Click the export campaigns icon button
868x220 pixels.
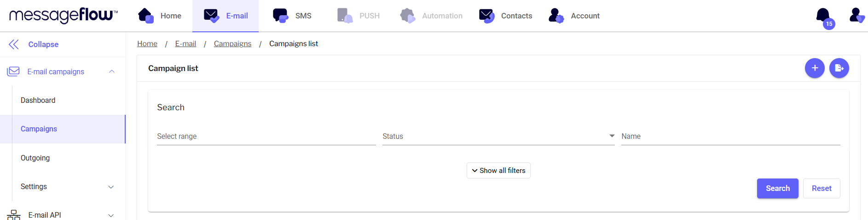(x=839, y=68)
